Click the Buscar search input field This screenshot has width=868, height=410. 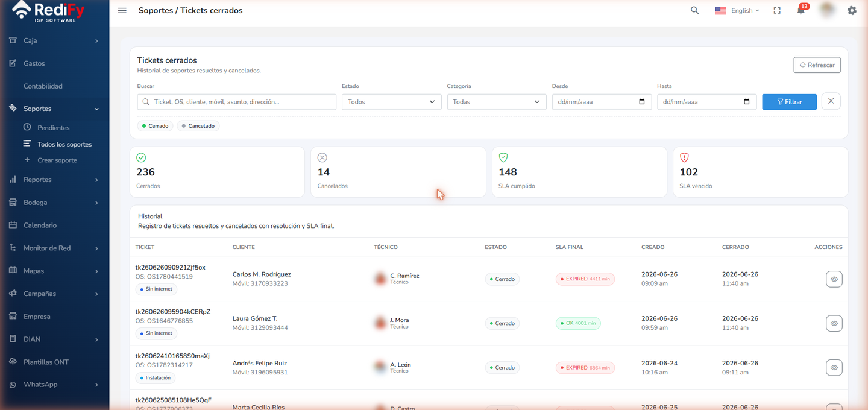pos(236,102)
